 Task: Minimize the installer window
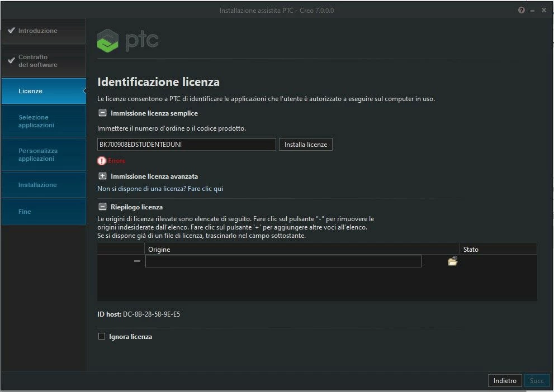(532, 11)
